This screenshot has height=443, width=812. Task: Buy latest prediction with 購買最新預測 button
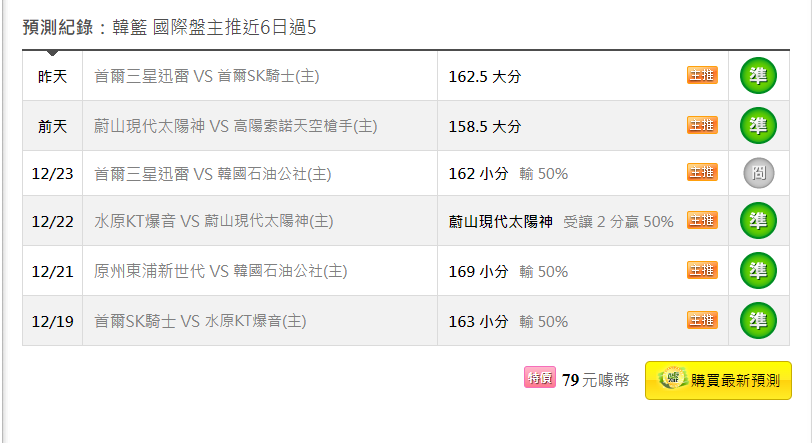click(x=718, y=380)
